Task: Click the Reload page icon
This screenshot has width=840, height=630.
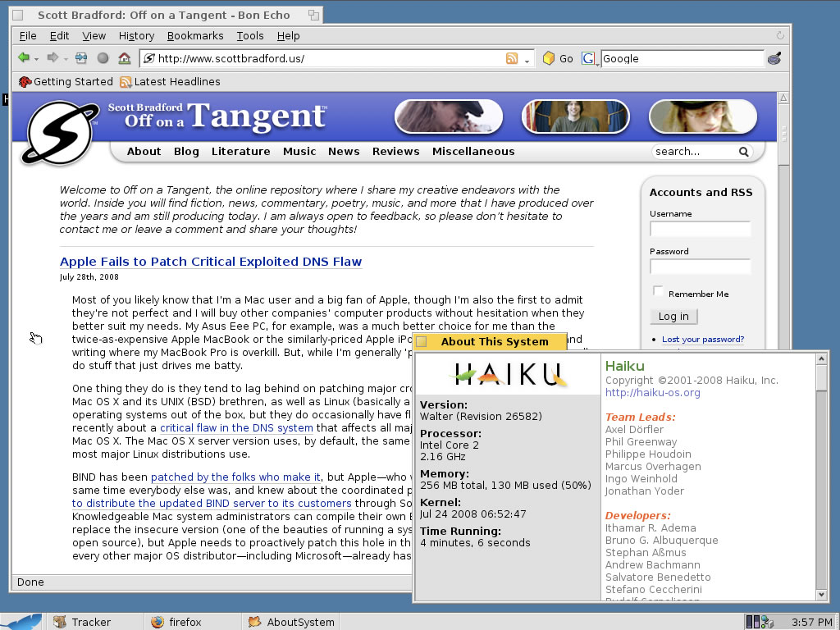Action: pos(81,58)
